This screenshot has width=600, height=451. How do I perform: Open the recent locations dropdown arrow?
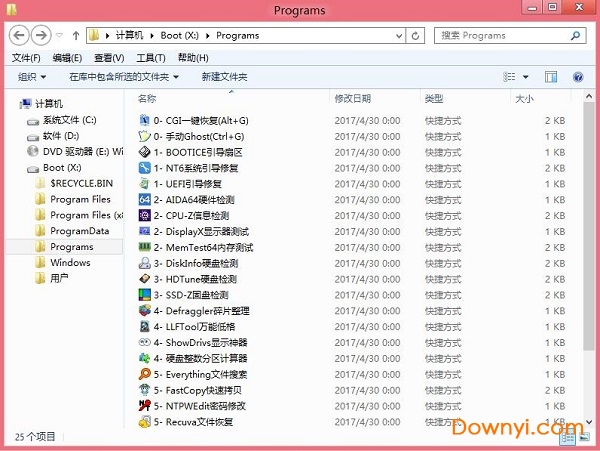click(x=59, y=36)
